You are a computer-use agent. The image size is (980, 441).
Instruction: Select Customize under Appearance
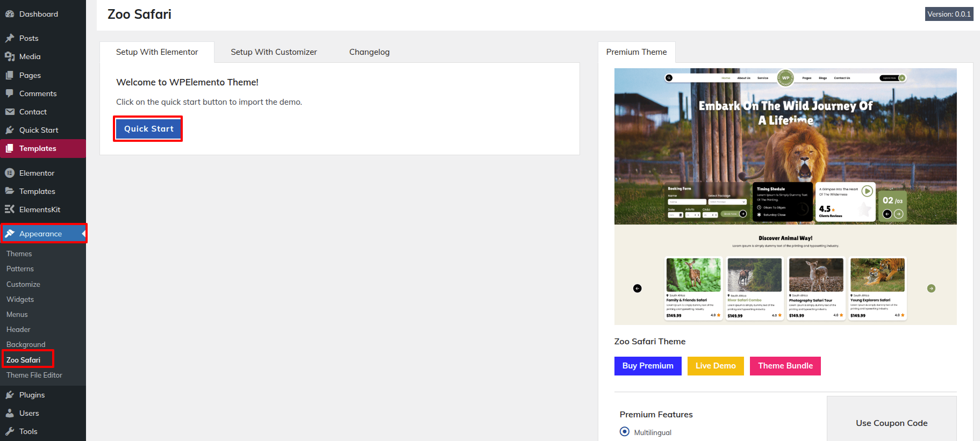(x=23, y=284)
